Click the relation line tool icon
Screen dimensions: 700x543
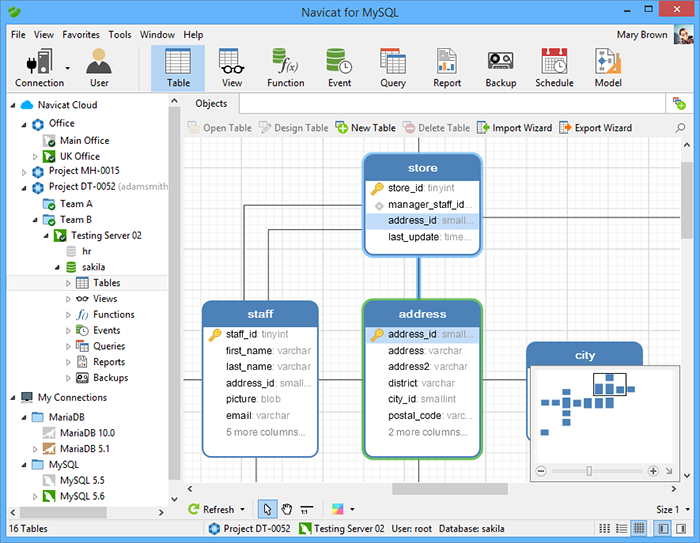(306, 509)
